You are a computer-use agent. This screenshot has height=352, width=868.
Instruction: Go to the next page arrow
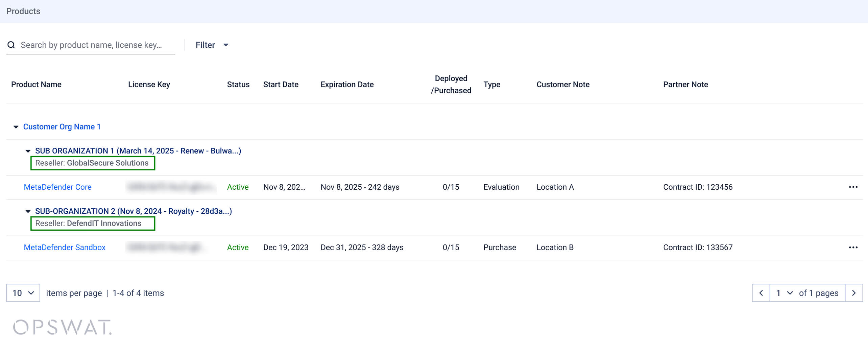[x=853, y=293]
